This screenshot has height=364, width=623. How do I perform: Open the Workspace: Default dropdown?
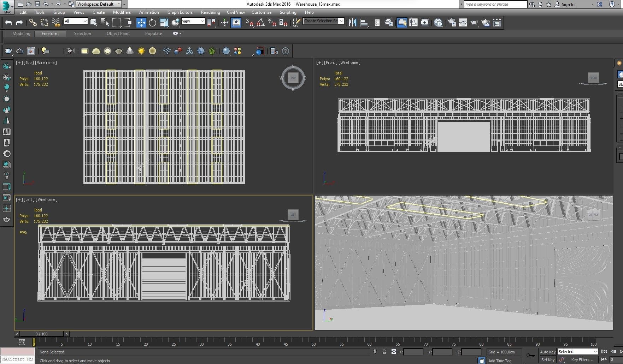(x=99, y=4)
